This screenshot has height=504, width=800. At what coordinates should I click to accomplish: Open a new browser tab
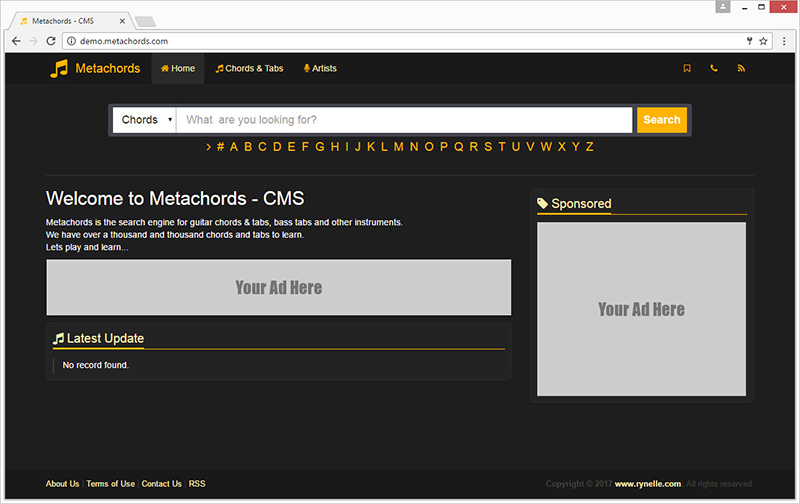[145, 21]
